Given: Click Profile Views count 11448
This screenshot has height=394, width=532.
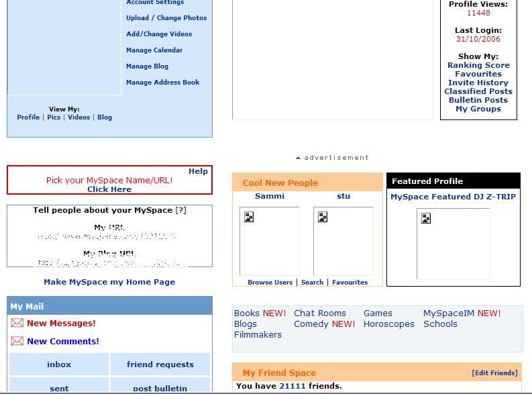Looking at the screenshot, I should click(478, 13).
